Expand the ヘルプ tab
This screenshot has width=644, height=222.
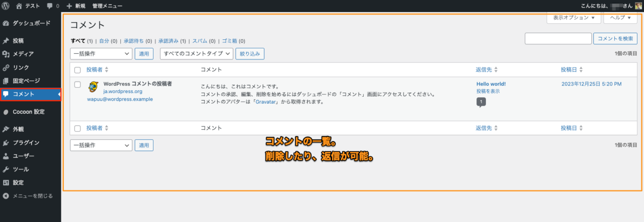(x=620, y=18)
